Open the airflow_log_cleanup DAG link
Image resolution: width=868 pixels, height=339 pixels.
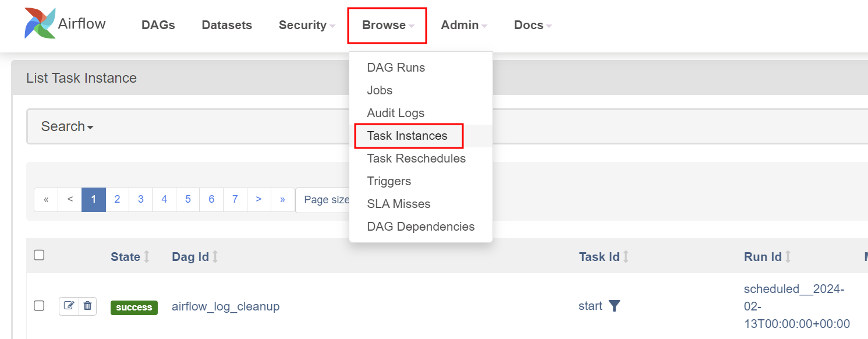click(226, 306)
